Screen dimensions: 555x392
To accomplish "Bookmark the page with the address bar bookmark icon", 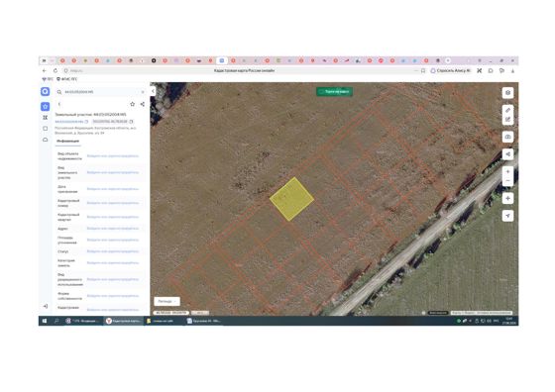I will pos(423,70).
